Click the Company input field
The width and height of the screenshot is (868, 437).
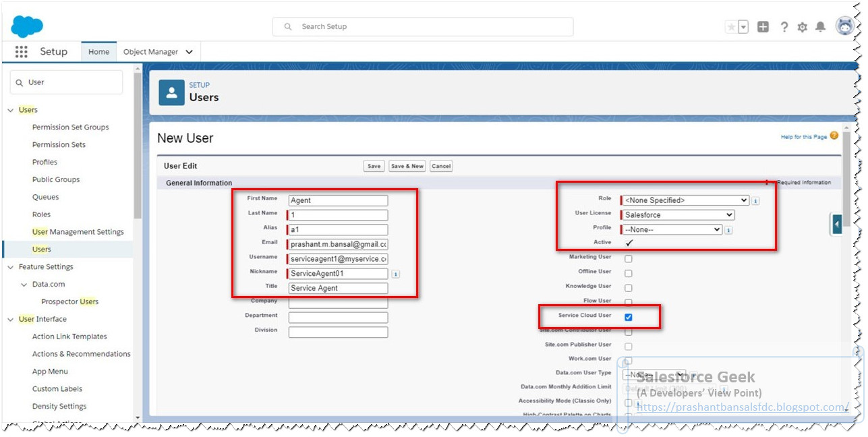click(x=339, y=303)
